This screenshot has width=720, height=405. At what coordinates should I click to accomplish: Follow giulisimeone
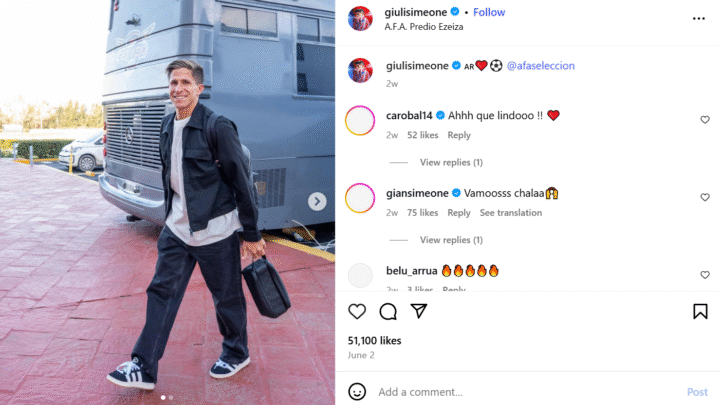coord(489,12)
